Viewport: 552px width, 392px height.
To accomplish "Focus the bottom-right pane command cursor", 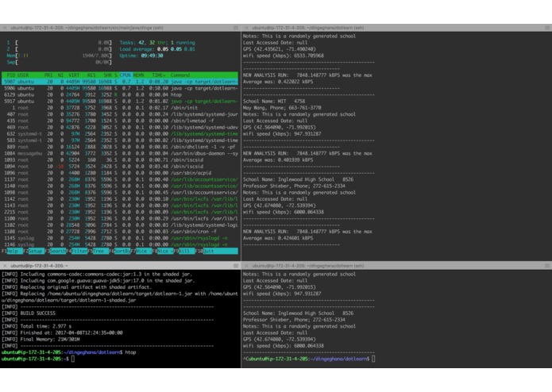I will click(373, 359).
